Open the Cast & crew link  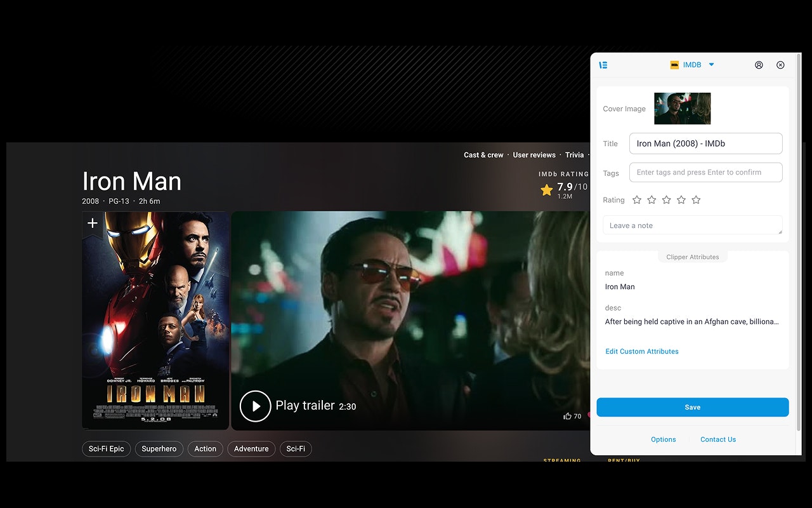click(483, 155)
